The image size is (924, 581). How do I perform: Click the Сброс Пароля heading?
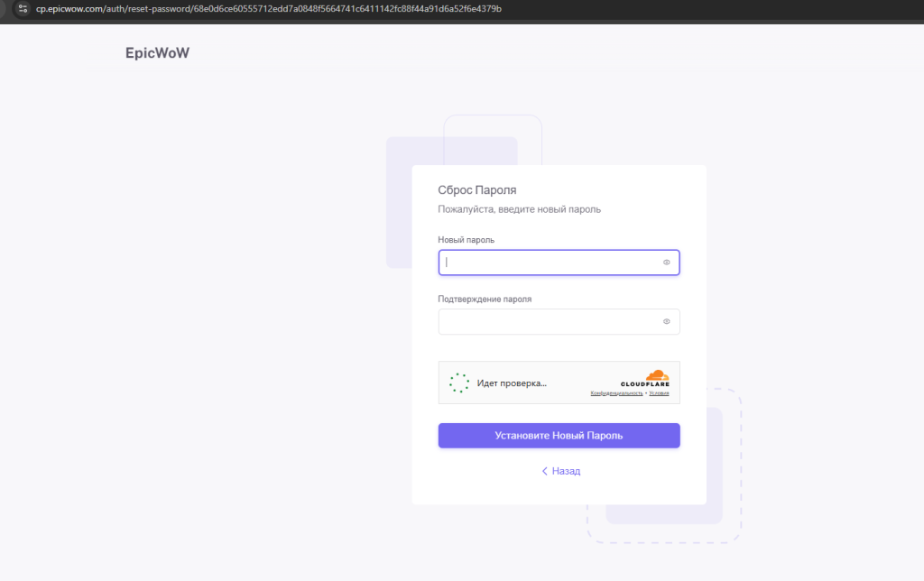coord(477,190)
